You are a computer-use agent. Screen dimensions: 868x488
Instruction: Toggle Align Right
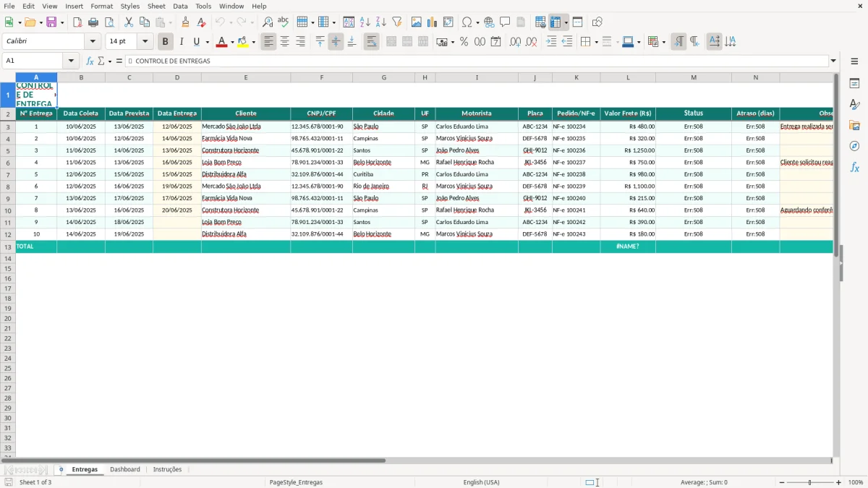click(x=301, y=42)
